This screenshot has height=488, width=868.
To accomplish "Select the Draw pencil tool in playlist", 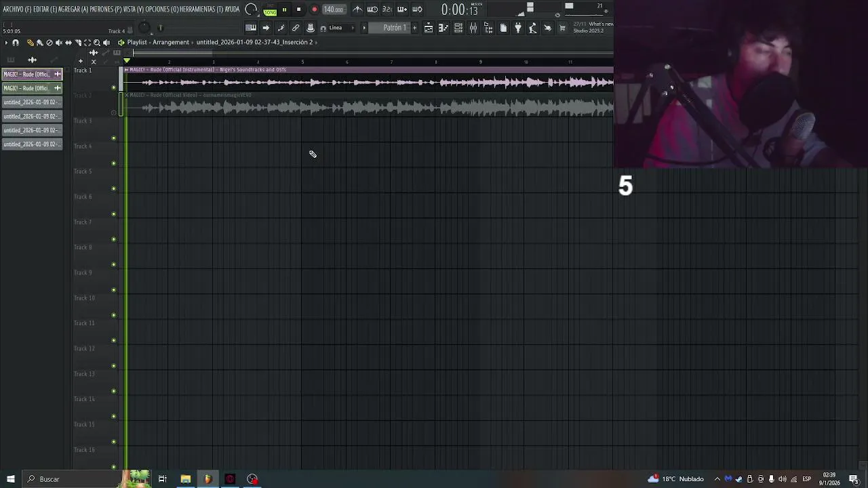I will coord(31,43).
